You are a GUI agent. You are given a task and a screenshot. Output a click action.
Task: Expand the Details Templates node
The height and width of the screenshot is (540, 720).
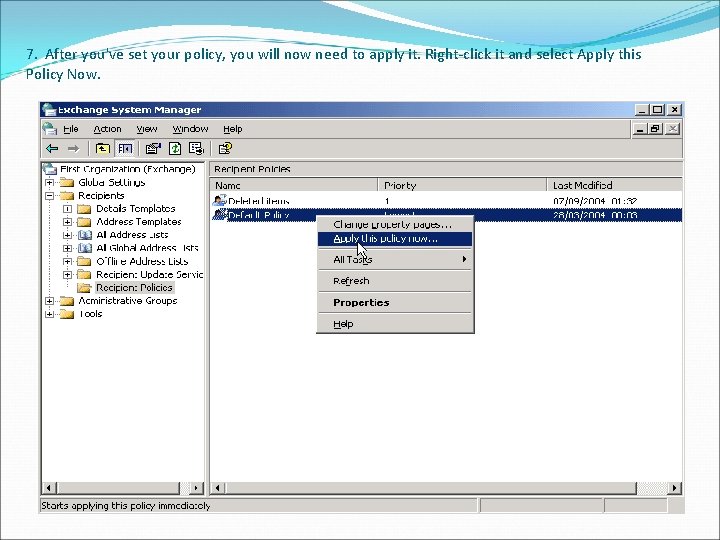pyautogui.click(x=68, y=209)
